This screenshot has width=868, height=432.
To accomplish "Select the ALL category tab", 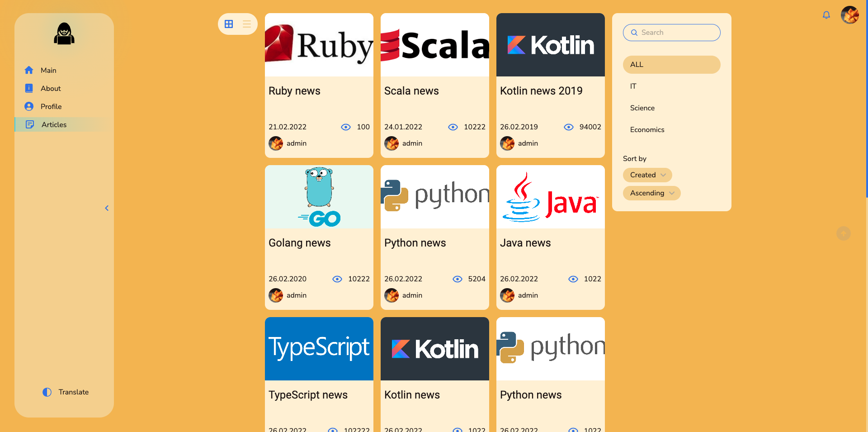I will (672, 65).
